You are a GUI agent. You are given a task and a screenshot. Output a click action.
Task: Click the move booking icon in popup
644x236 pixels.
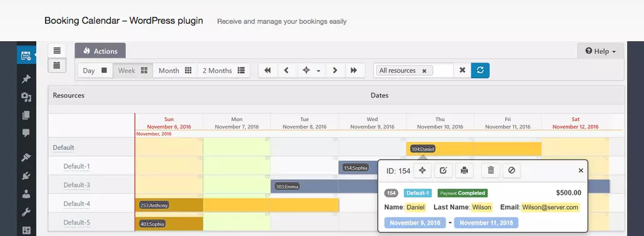coord(422,170)
